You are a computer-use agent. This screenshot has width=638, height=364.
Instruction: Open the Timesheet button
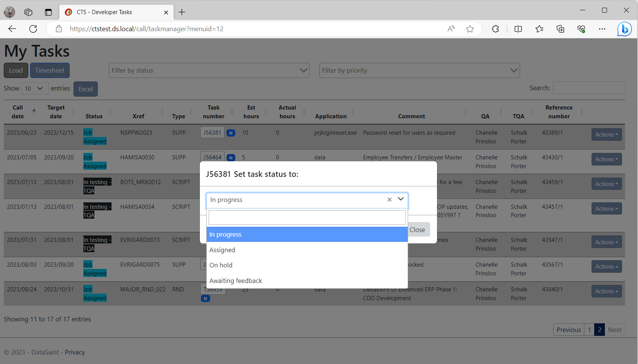[x=50, y=70]
